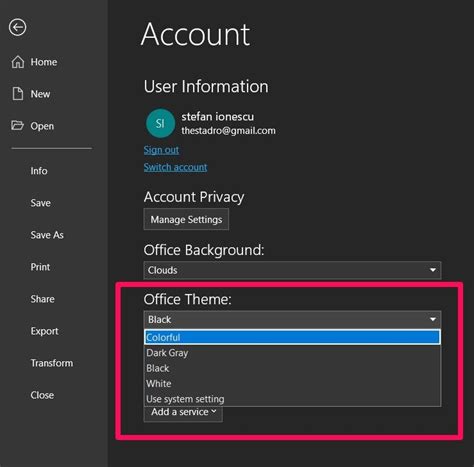Go to Save As in sidebar
This screenshot has height=467, width=474.
tap(47, 235)
